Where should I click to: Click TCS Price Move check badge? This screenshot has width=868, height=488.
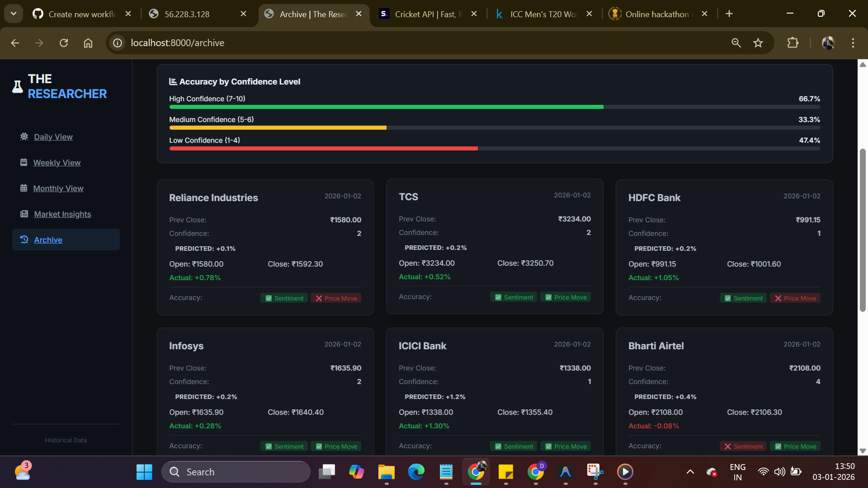[566, 297]
